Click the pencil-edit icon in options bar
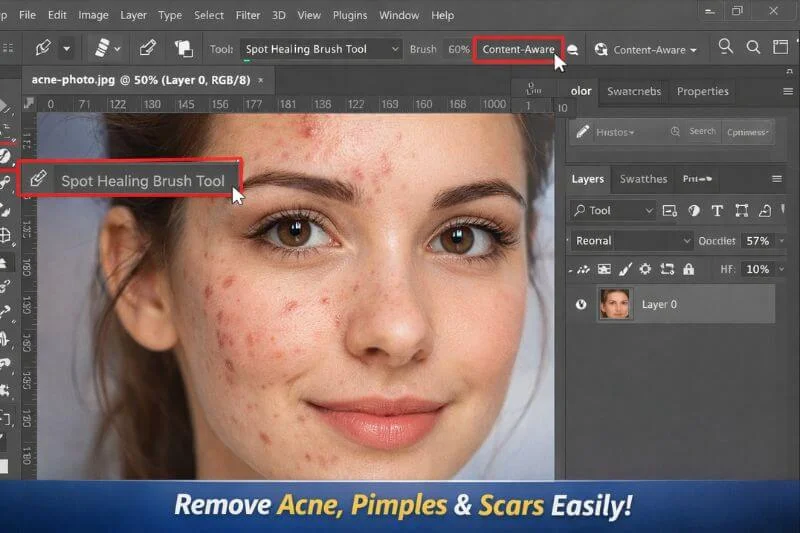This screenshot has height=533, width=800. click(147, 49)
